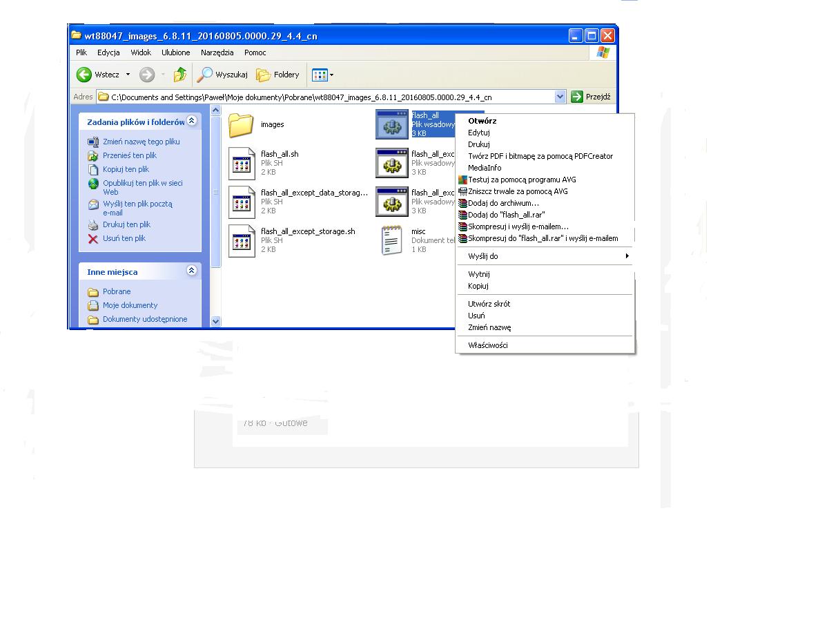Select the misc text document icon
This screenshot has width=840, height=618.
(x=392, y=240)
